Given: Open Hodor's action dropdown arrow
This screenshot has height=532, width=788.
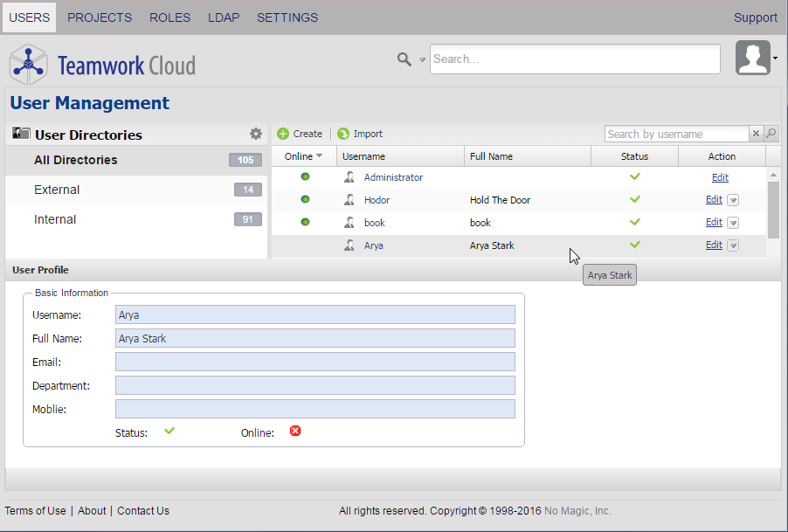Looking at the screenshot, I should click(733, 200).
